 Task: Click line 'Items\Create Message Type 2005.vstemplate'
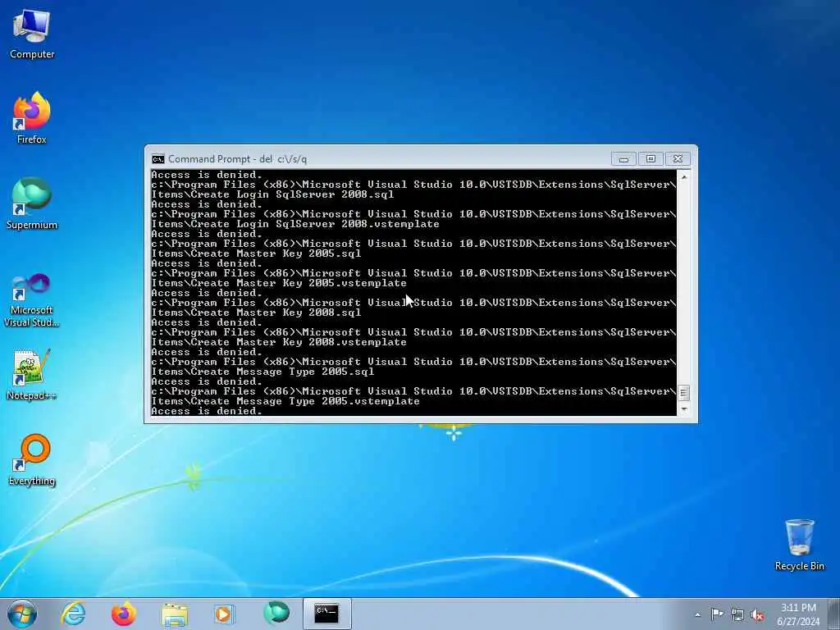pos(285,400)
